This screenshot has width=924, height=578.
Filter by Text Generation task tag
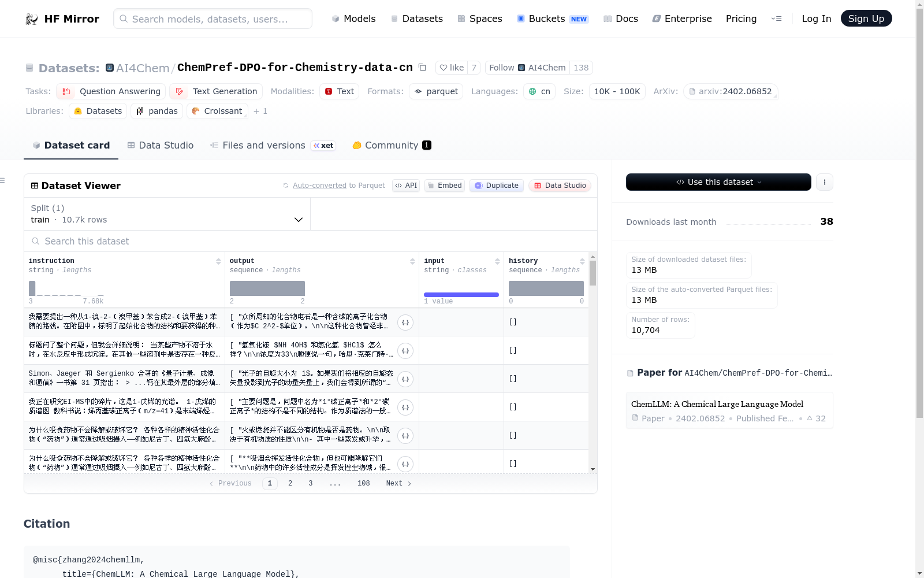click(x=216, y=91)
